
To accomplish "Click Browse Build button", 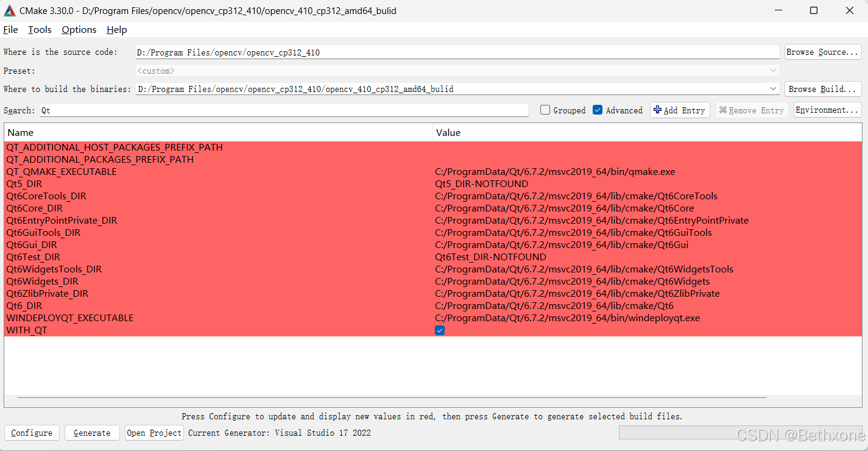I will pos(823,89).
